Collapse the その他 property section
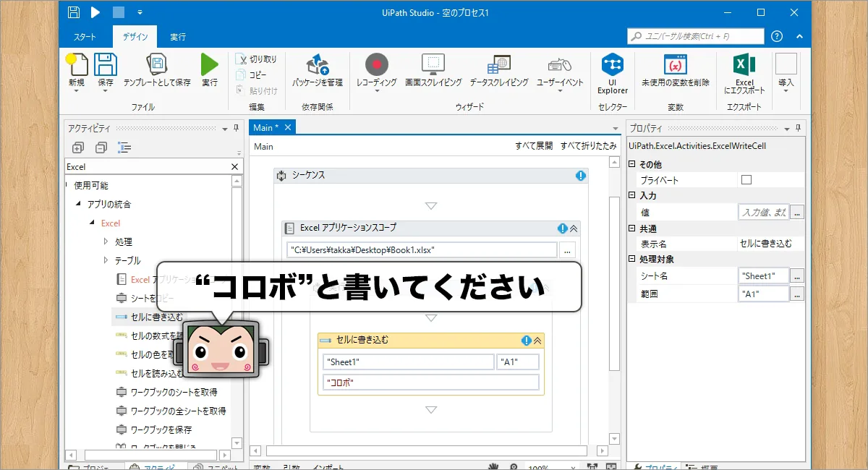The image size is (868, 470). coord(632,165)
